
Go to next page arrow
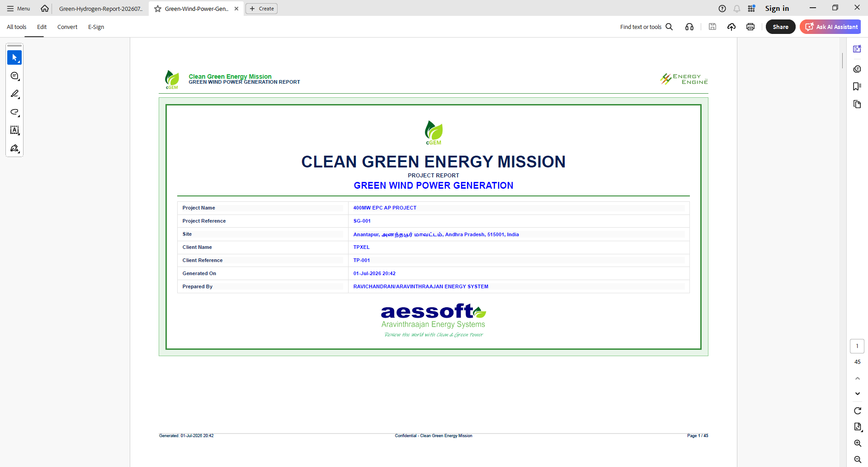[858, 394]
